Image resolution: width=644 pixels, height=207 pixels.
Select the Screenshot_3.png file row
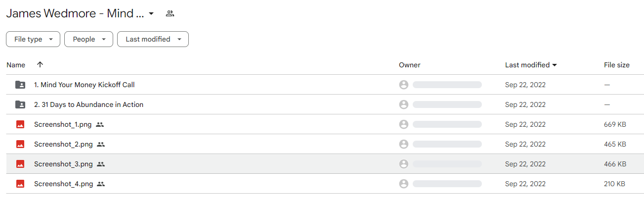(x=325, y=164)
